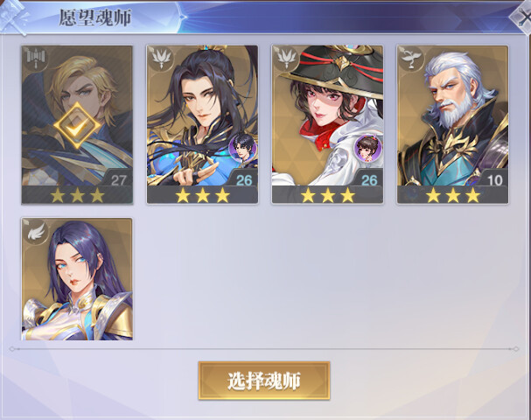Click the level 27 badge on blond hero

pyautogui.click(x=118, y=180)
